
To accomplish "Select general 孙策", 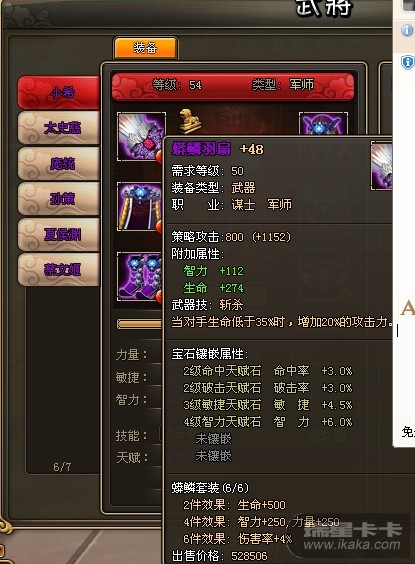I will [x=59, y=199].
